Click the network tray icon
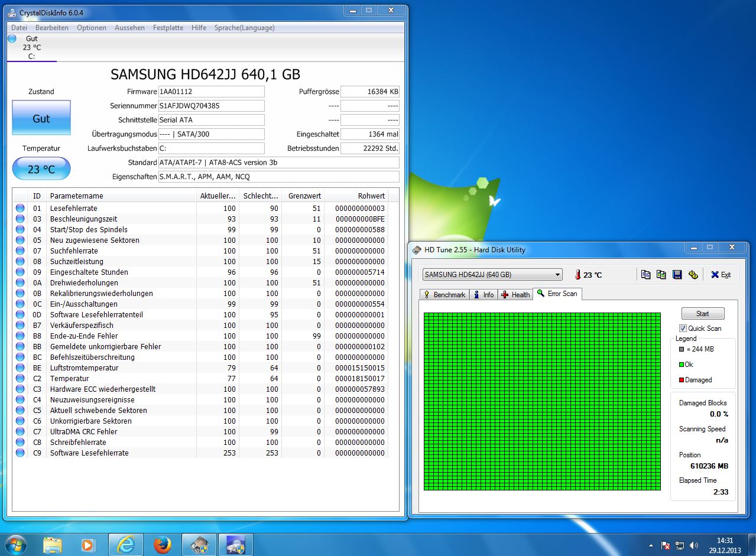The height and width of the screenshot is (556, 756). (680, 545)
